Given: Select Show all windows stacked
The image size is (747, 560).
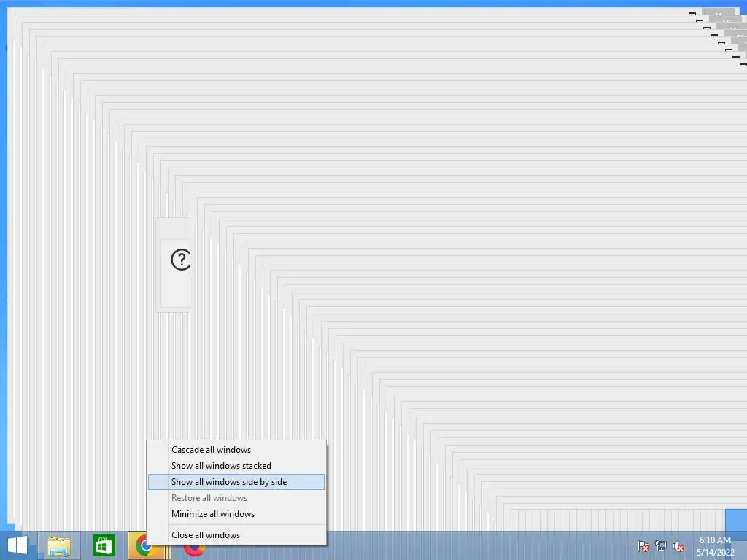Looking at the screenshot, I should 236,466.
